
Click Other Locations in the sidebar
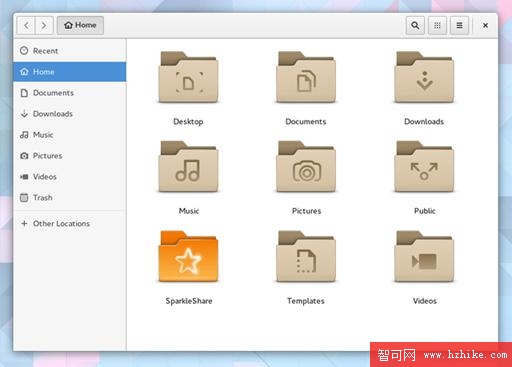point(70,224)
